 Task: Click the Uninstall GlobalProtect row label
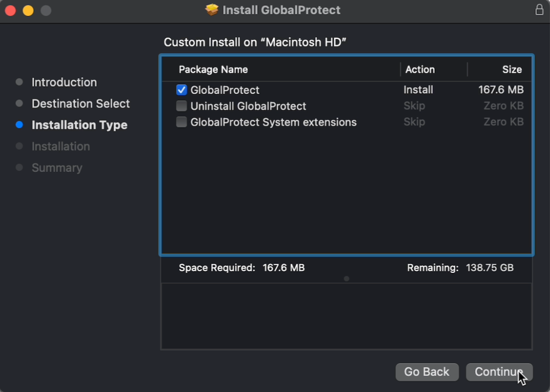(248, 106)
